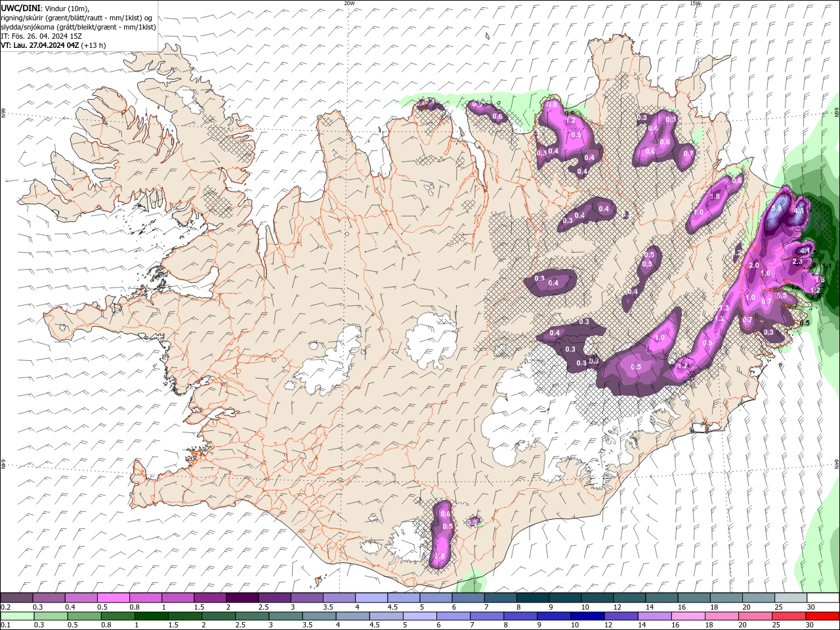Viewport: 840px width, 630px height.
Task: Click the '3.5' label on the snow scale
Action: click(328, 607)
